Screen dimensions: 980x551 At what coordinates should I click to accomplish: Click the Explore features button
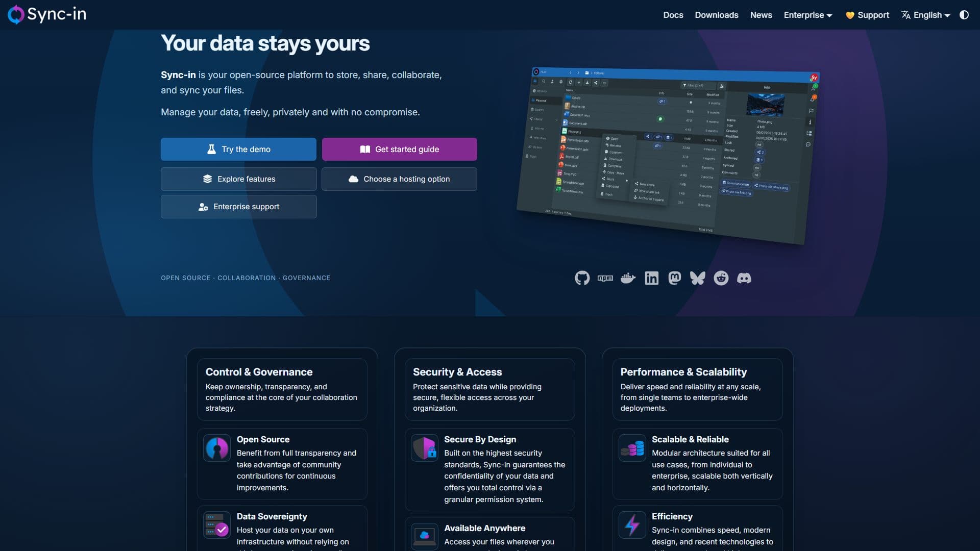click(239, 179)
